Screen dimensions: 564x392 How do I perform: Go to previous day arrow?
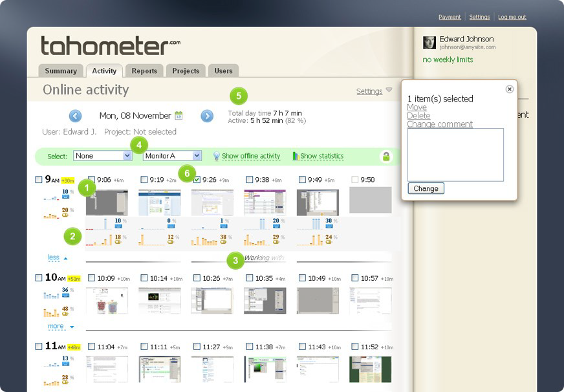75,116
